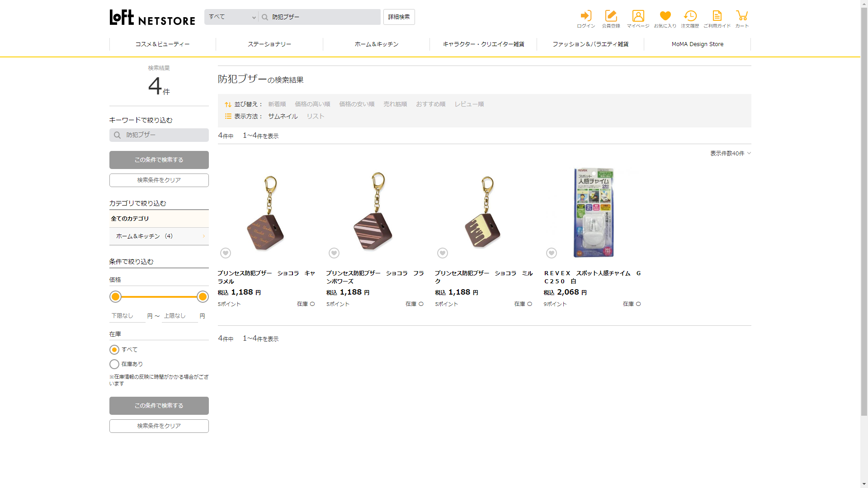
Task: Open order history clock icon
Action: (690, 16)
